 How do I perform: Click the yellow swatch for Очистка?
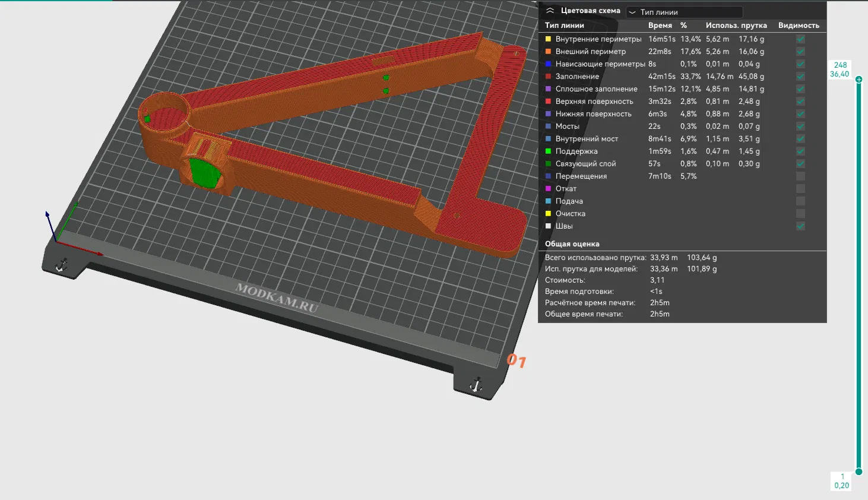tap(549, 214)
